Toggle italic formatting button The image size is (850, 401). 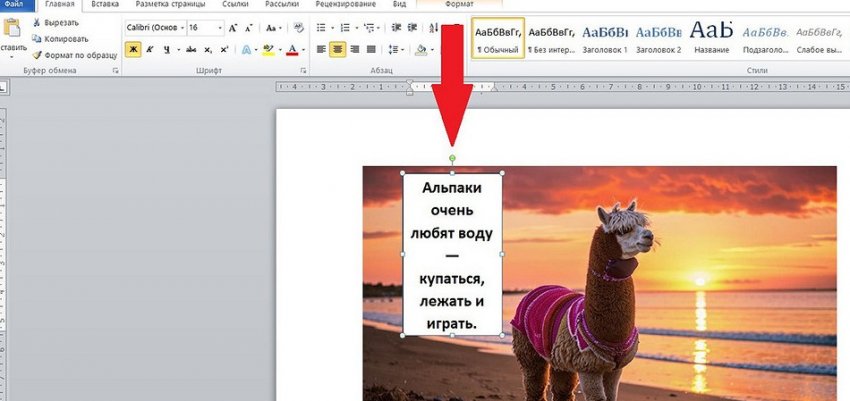click(150, 49)
